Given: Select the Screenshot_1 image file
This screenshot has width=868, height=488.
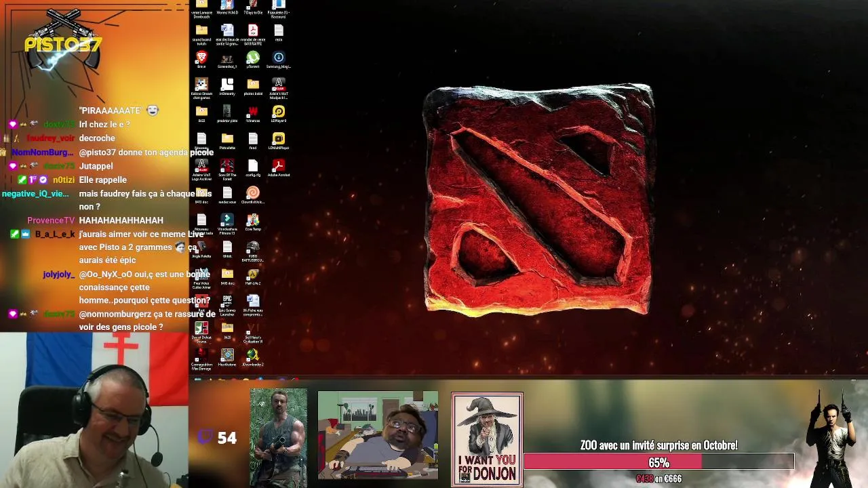Looking at the screenshot, I should 227,60.
